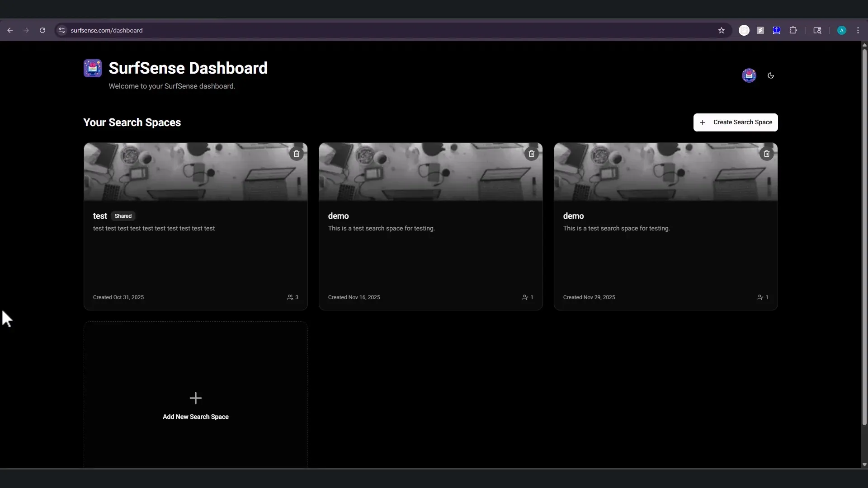Click the Nov 16 demo space title
The height and width of the screenshot is (488, 868).
tap(339, 216)
